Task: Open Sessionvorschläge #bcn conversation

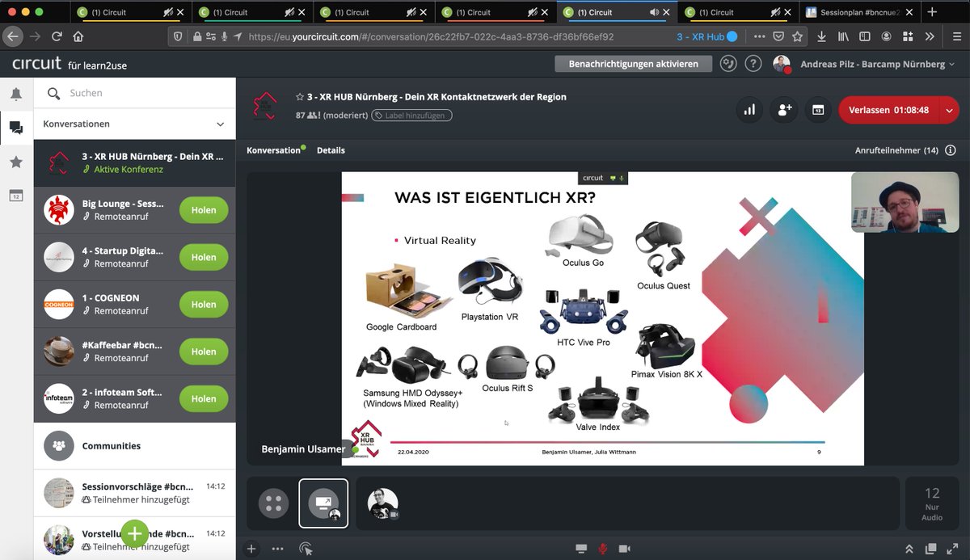Action: click(x=135, y=493)
